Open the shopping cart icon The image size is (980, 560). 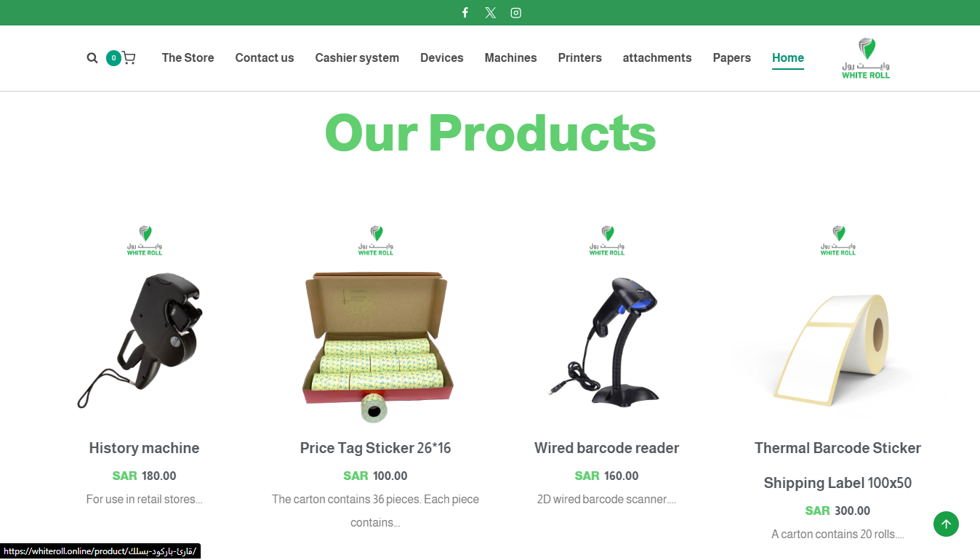pos(129,57)
